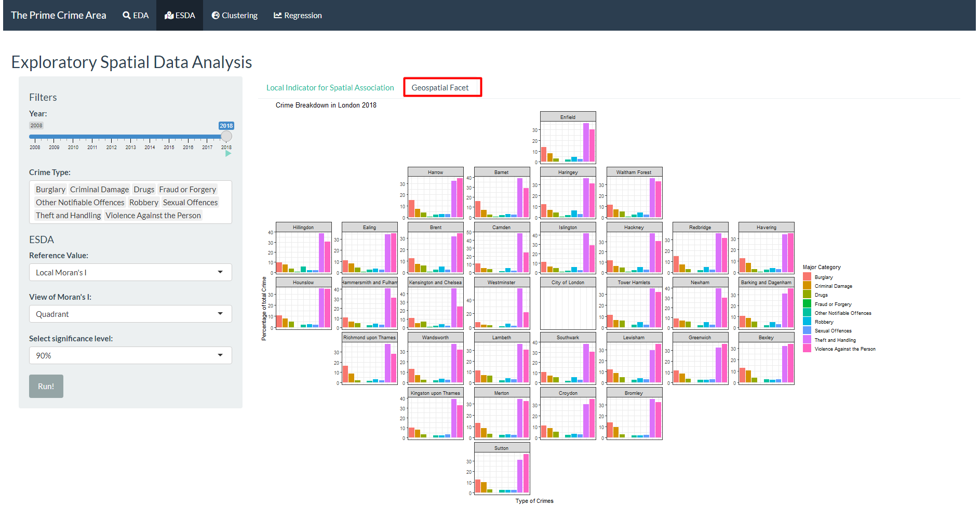Screen dimensions: 980x506
Task: Select the Sexual Offences crime type tag
Action: pyautogui.click(x=190, y=203)
